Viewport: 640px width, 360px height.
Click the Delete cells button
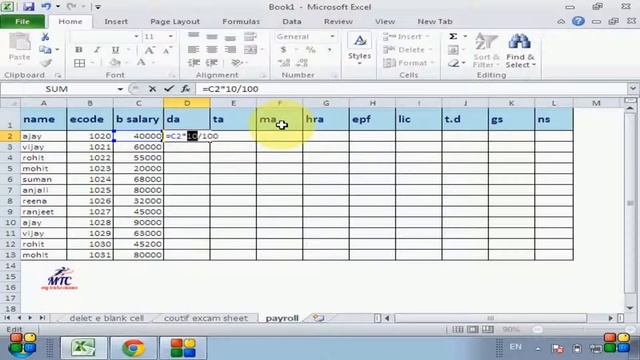pos(407,50)
